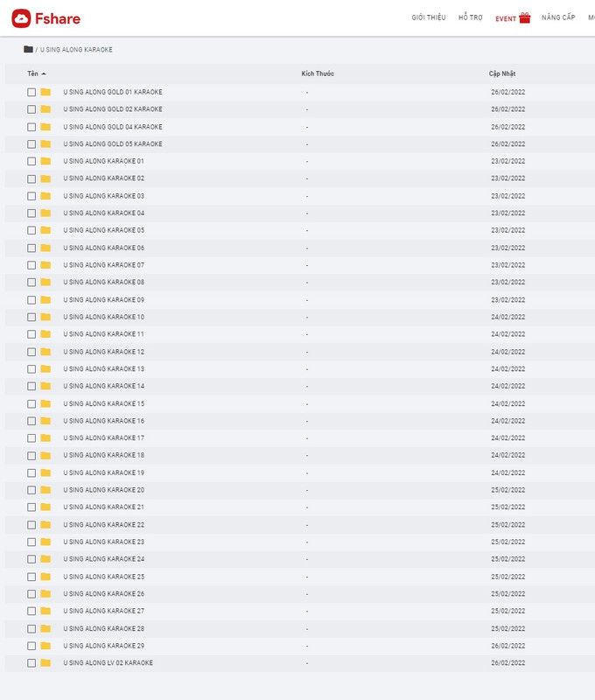Click folder icon for KARAOKE 19
The height and width of the screenshot is (700, 595).
pos(45,472)
